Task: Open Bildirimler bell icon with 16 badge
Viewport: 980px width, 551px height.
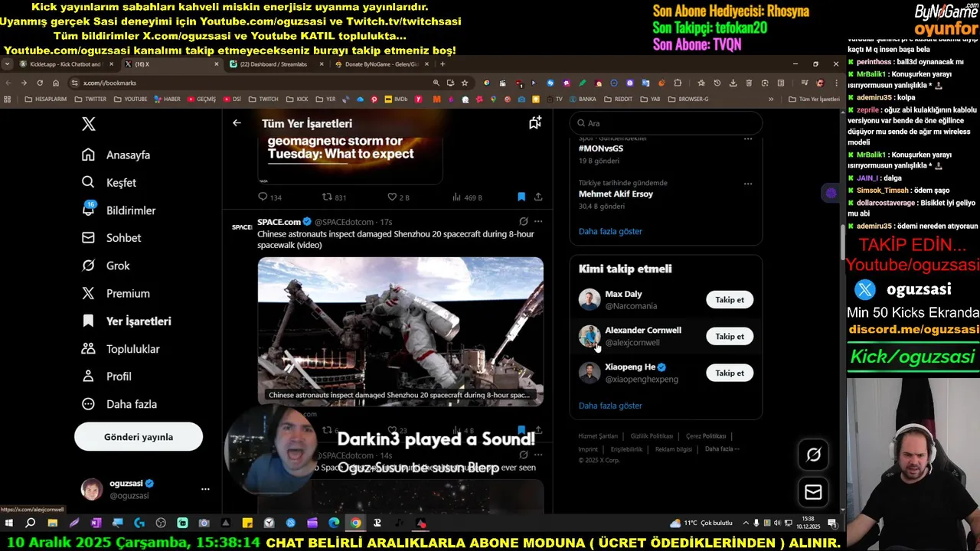Action: 89,210
